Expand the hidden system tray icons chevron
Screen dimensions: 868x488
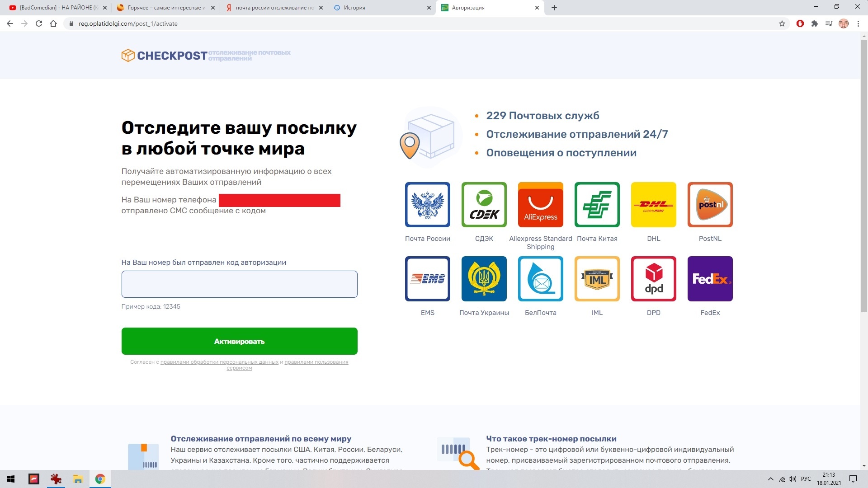coord(771,479)
